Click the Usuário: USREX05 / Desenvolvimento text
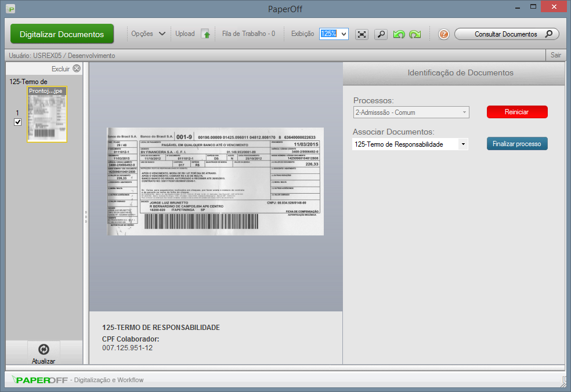Image resolution: width=571 pixels, height=392 pixels. pos(62,55)
